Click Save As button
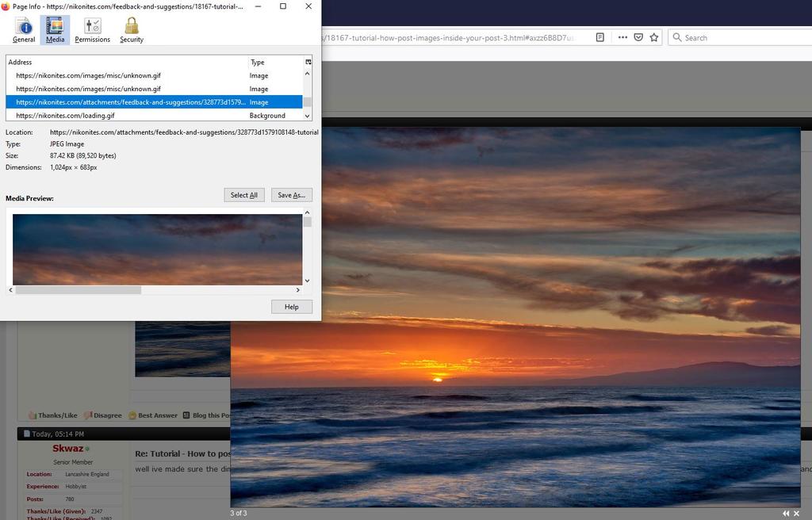 291,195
